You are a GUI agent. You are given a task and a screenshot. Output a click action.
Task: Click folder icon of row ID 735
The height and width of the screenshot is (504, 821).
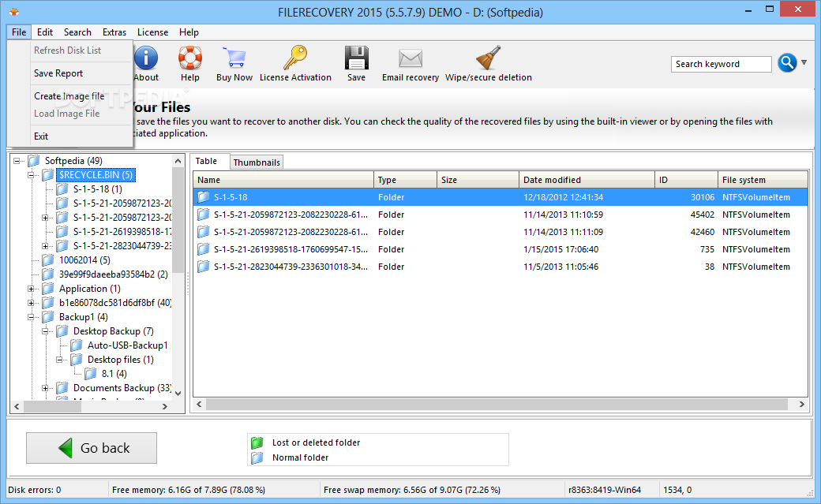point(203,249)
